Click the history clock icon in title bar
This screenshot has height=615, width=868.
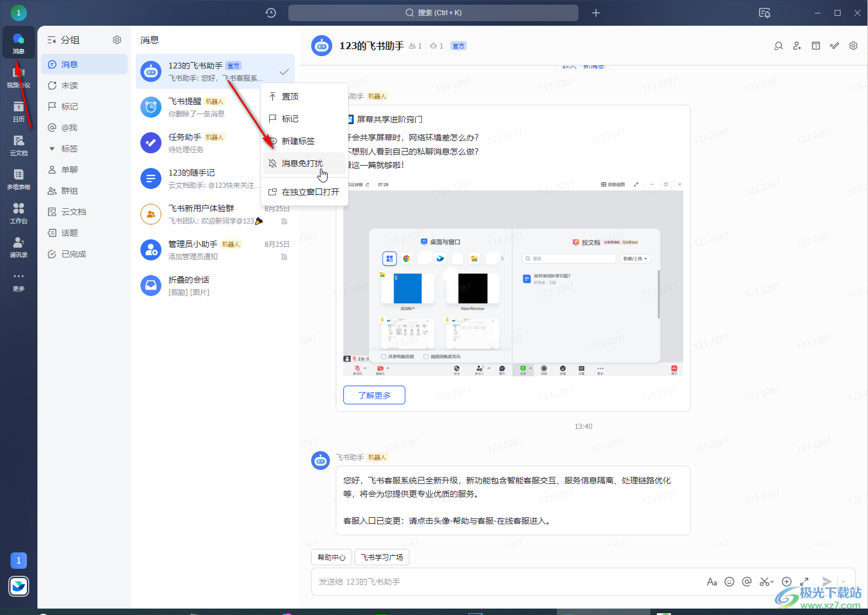[x=271, y=13]
